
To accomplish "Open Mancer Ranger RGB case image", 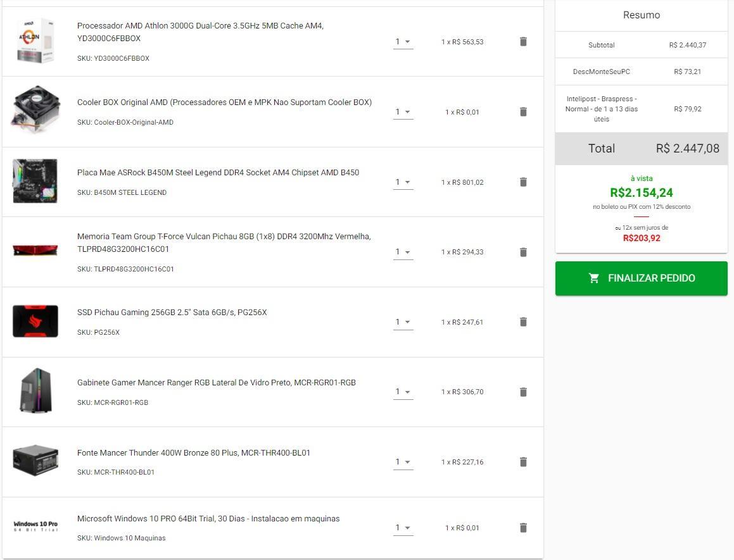I will click(35, 390).
